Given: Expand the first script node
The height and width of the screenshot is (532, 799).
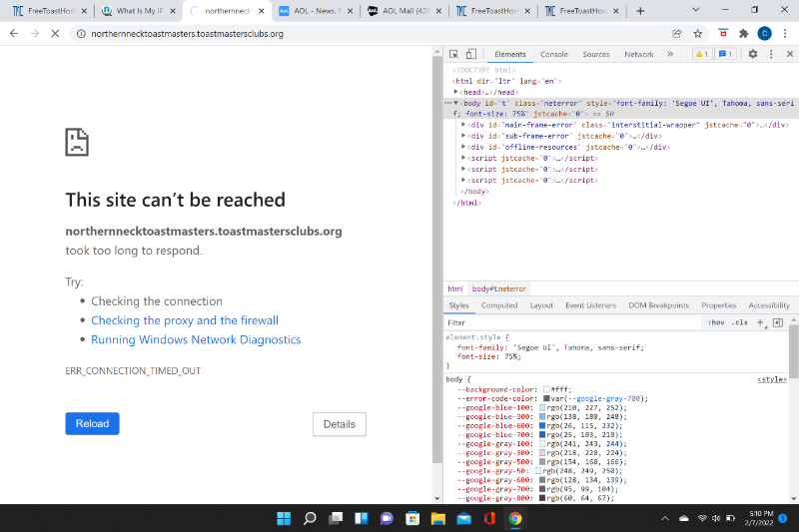Looking at the screenshot, I should click(463, 158).
